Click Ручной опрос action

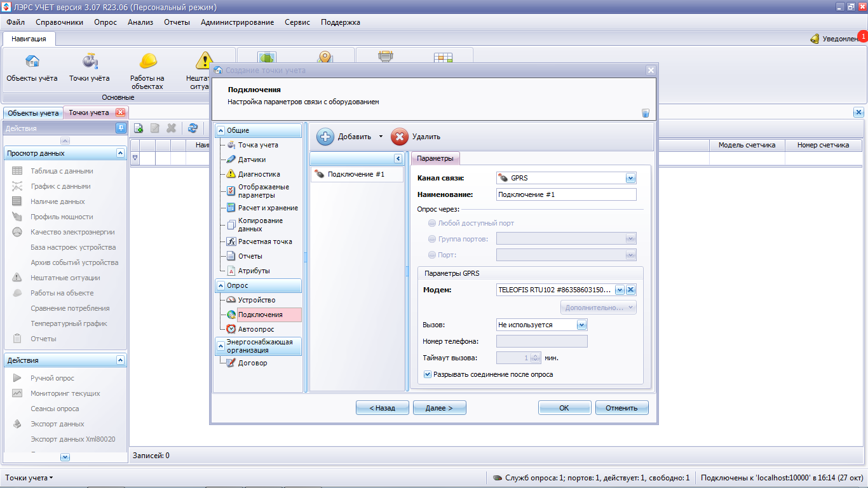click(52, 378)
